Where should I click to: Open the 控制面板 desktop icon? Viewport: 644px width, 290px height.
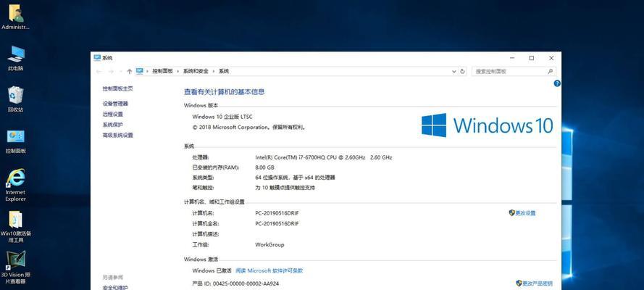click(x=16, y=141)
